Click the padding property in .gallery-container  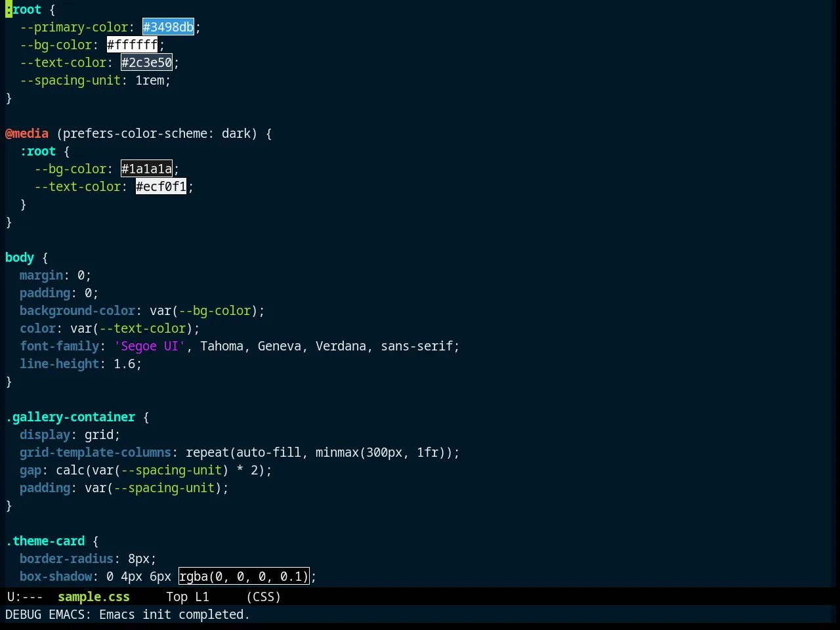tap(45, 488)
